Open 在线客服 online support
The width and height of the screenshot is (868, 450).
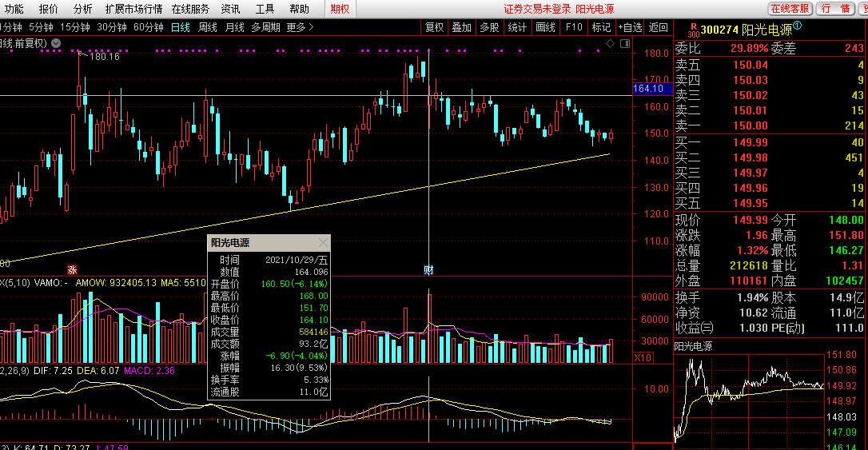[x=790, y=9]
